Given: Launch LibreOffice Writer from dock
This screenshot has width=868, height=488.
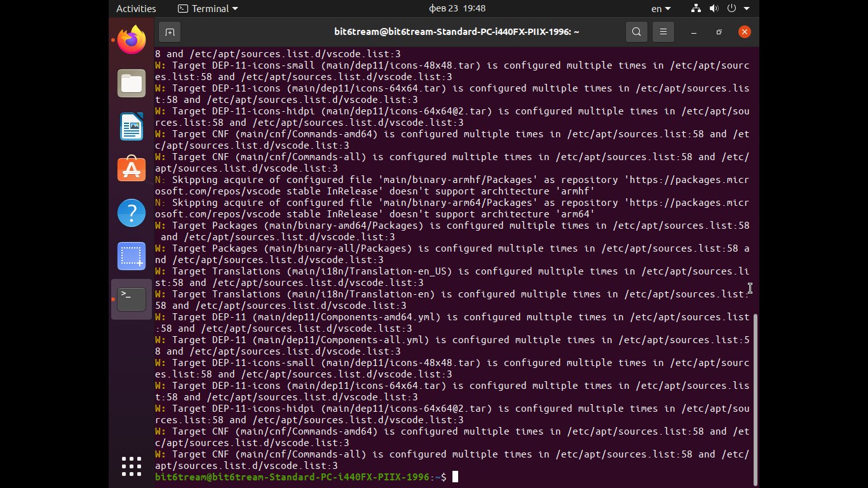Looking at the screenshot, I should coord(132,126).
